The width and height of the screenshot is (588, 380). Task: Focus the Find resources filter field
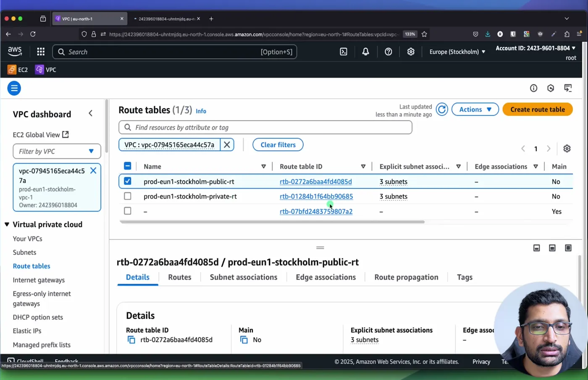point(265,128)
